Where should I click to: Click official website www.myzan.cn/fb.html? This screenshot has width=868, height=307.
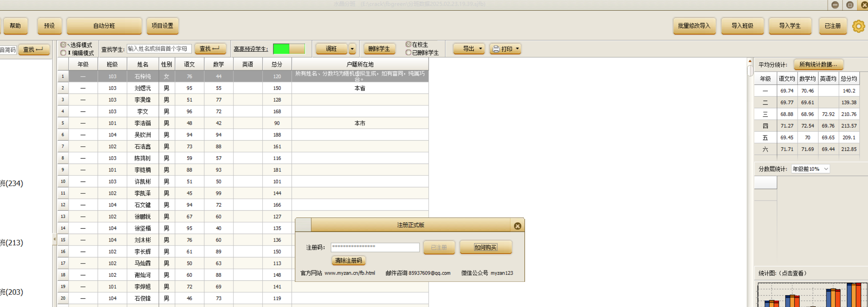[349, 273]
